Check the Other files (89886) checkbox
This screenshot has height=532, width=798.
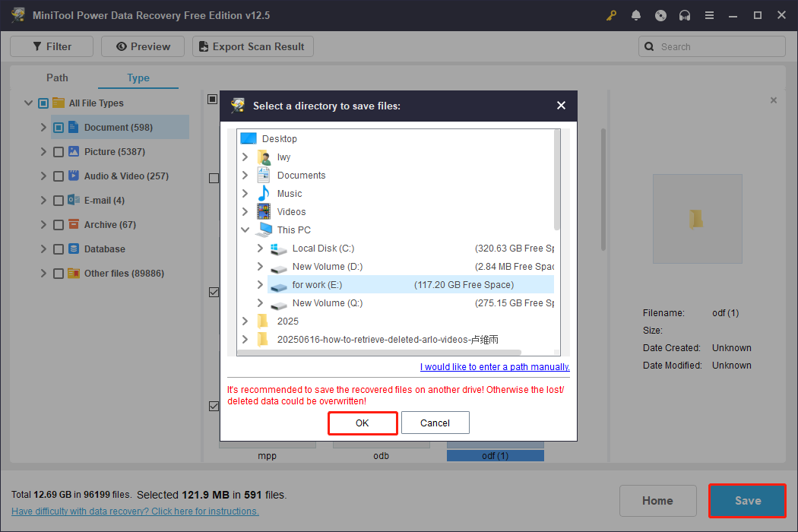[59, 274]
